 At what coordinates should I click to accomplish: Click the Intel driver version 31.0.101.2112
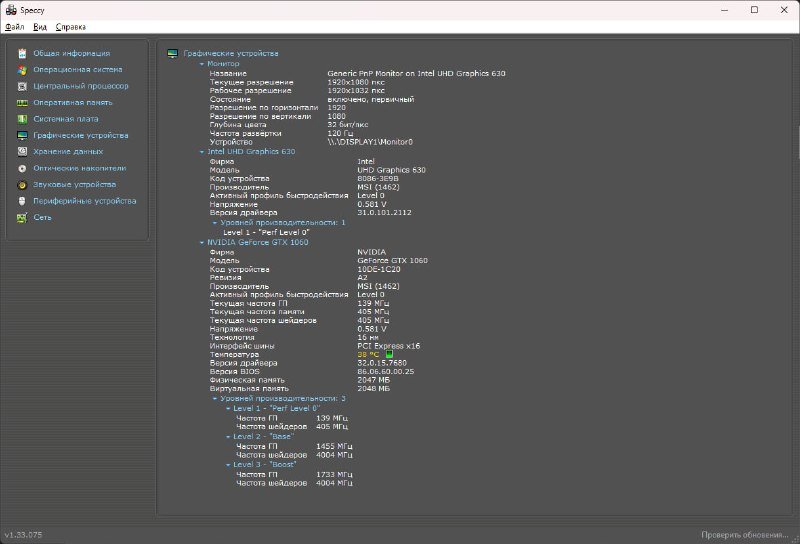click(x=384, y=212)
